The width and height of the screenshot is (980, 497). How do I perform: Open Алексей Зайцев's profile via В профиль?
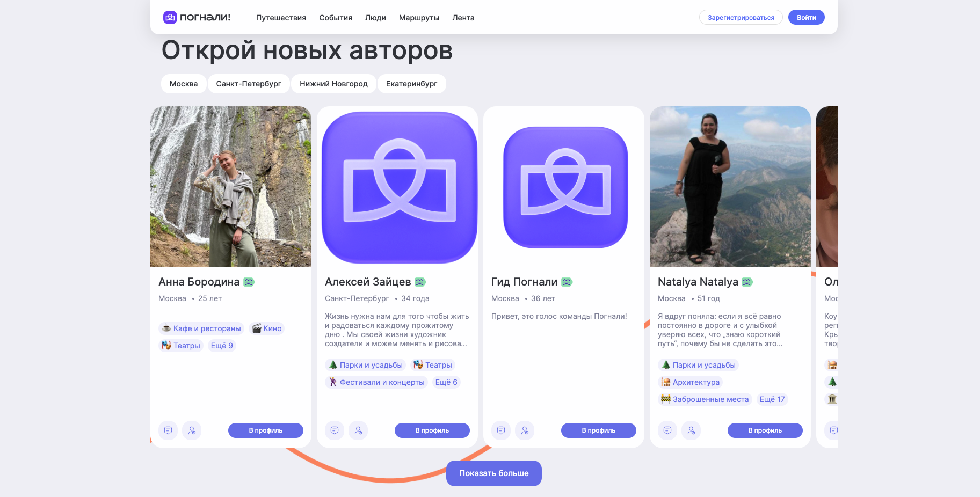click(x=432, y=430)
